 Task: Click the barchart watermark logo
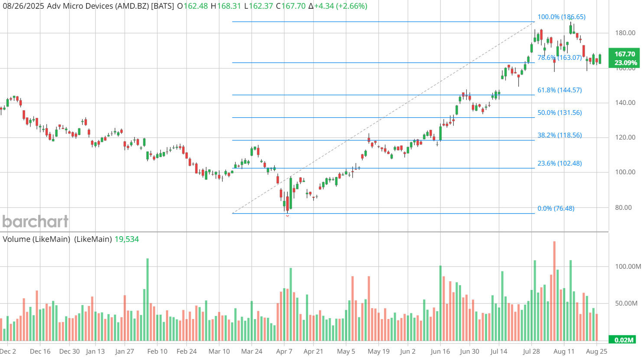(36, 221)
